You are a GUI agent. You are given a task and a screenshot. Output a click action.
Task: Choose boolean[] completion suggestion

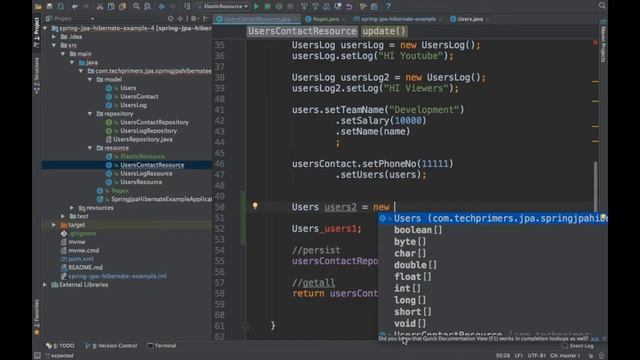click(x=493, y=230)
